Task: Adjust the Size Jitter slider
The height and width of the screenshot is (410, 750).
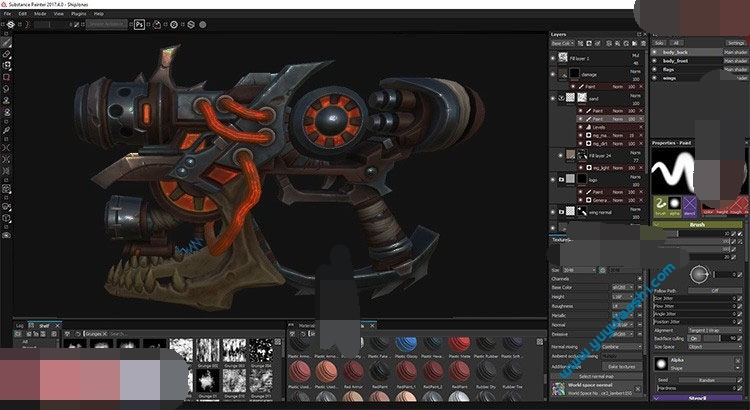Action: pos(695,298)
